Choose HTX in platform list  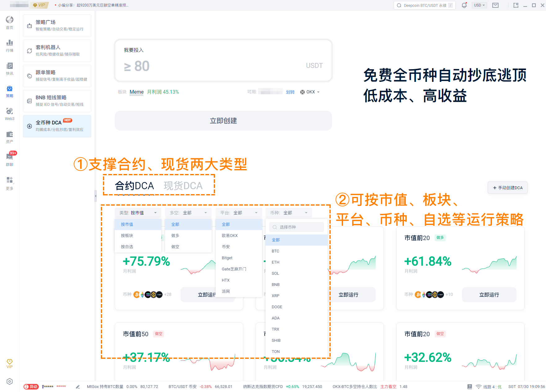point(239,280)
